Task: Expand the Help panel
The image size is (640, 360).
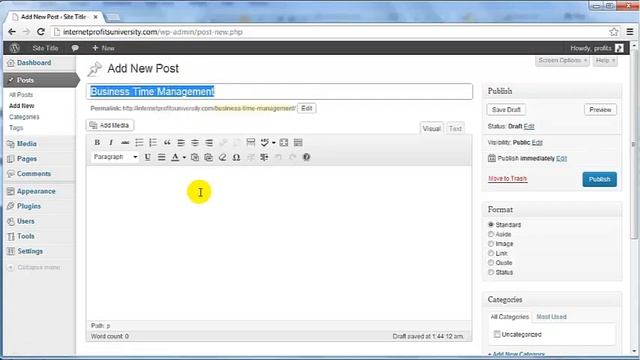Action: [x=605, y=60]
